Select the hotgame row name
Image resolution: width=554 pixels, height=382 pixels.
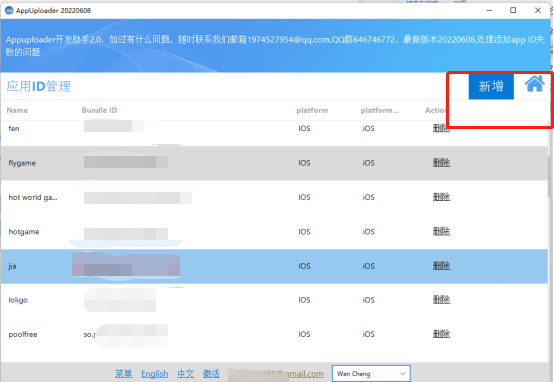click(x=24, y=232)
